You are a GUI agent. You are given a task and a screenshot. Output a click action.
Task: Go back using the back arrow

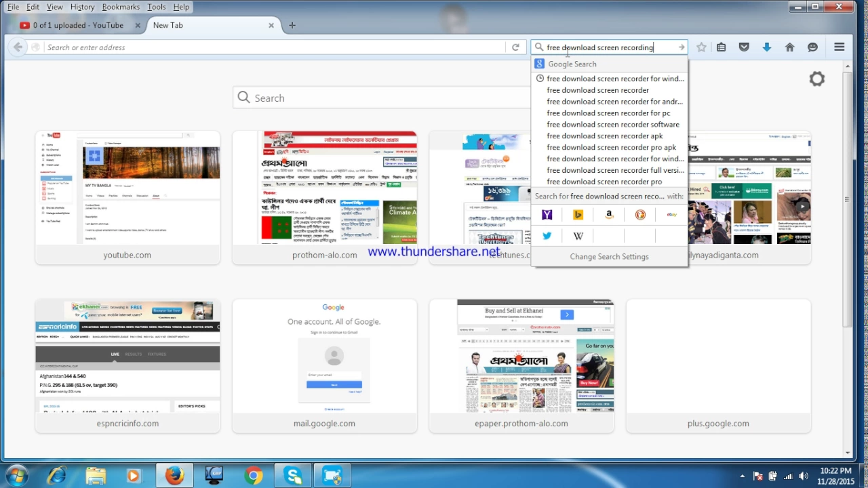point(18,47)
